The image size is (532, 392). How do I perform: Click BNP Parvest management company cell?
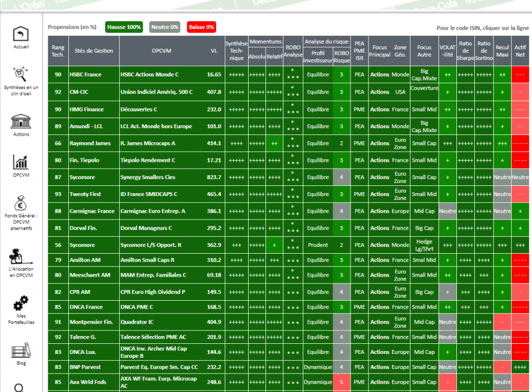94,367
